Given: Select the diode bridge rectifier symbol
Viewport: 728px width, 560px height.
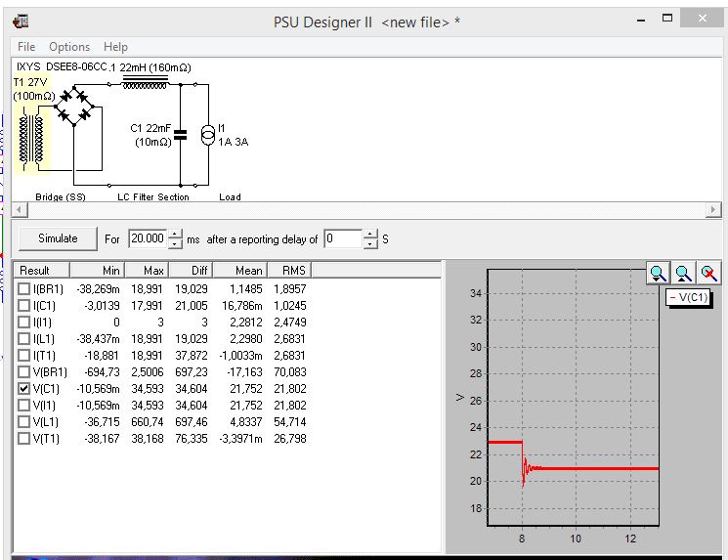Looking at the screenshot, I should [x=74, y=107].
